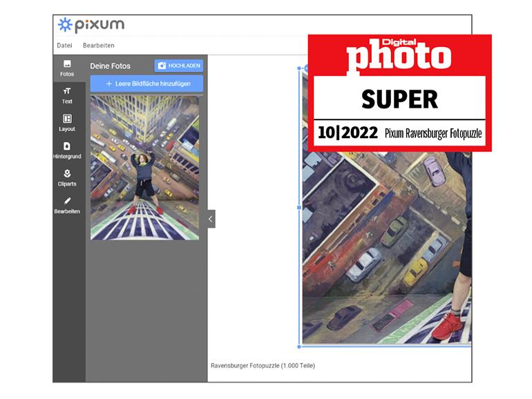532x399 pixels.
Task: Open the Hintergrund background panel
Action: coord(67,150)
